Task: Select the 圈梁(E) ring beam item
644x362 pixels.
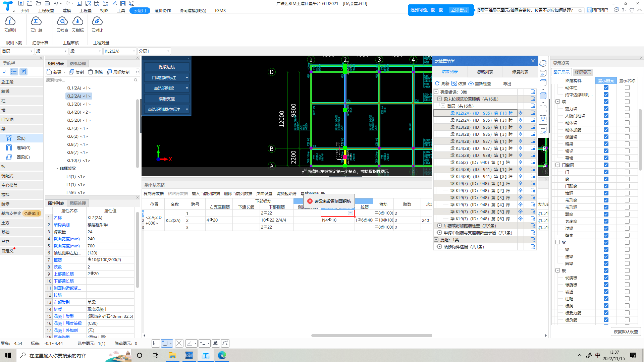Action: 23,157
